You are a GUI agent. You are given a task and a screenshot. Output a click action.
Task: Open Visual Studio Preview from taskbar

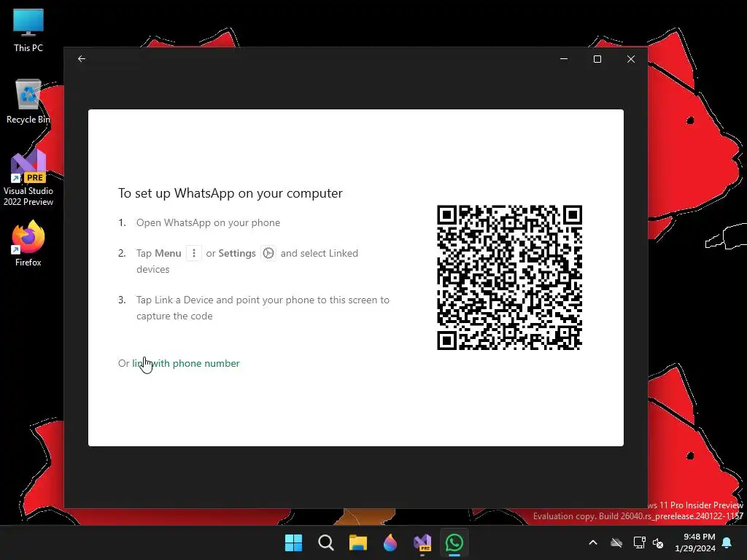coord(422,542)
